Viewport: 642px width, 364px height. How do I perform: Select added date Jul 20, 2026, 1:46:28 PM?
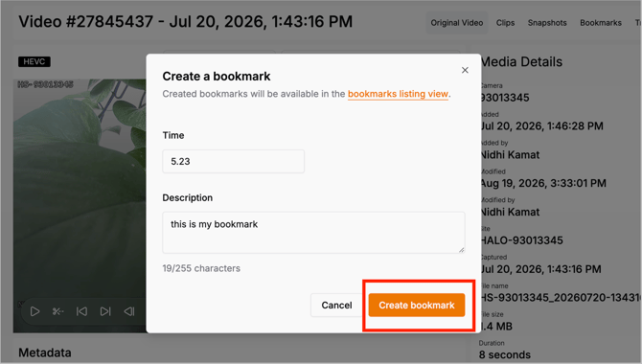tap(541, 126)
